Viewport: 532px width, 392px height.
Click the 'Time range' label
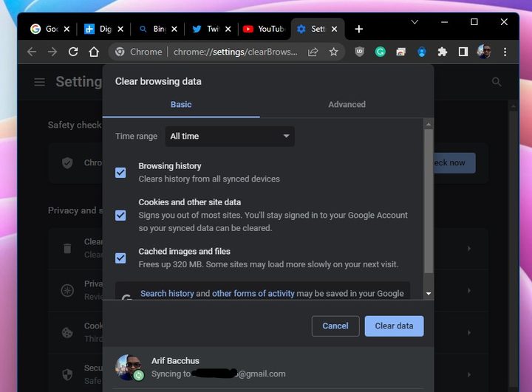coord(136,137)
